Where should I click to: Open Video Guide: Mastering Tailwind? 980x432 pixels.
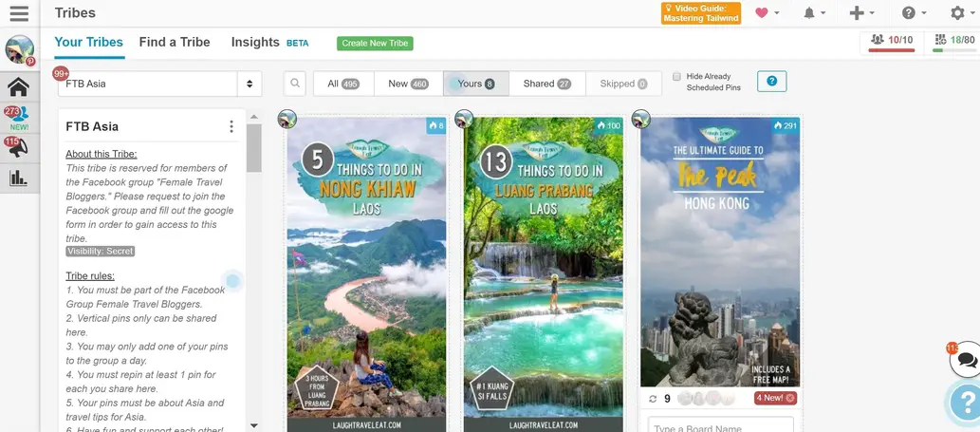pos(701,13)
